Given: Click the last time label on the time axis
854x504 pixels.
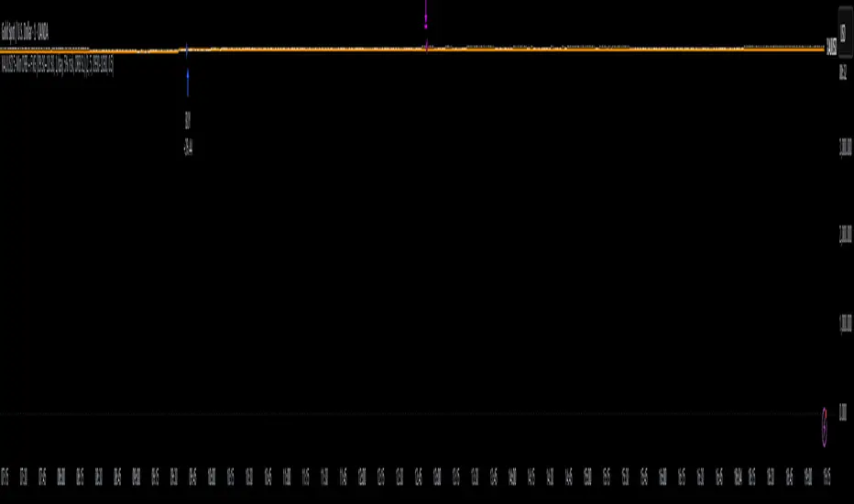Looking at the screenshot, I should [x=827, y=476].
